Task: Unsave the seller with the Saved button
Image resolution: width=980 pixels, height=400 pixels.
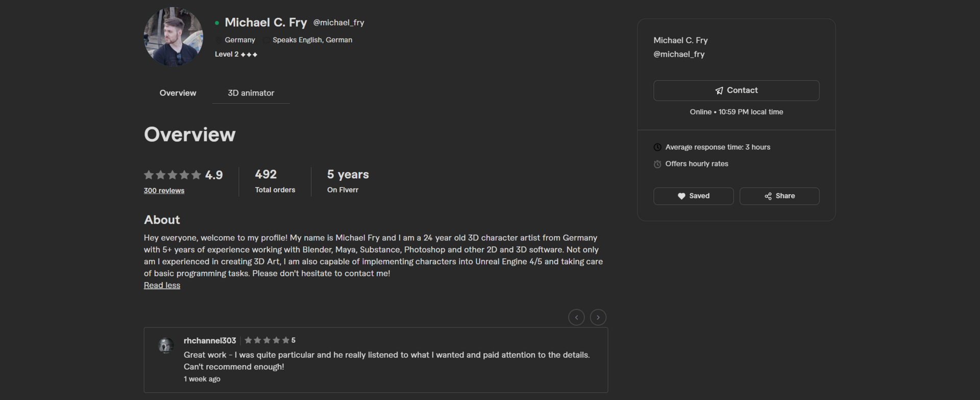Action: [693, 196]
